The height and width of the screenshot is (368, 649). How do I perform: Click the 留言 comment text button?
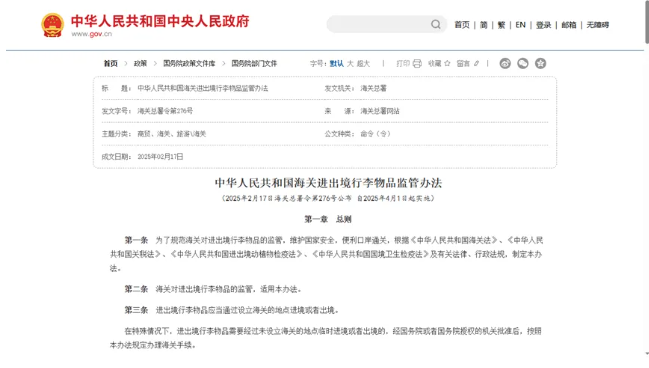click(x=463, y=63)
